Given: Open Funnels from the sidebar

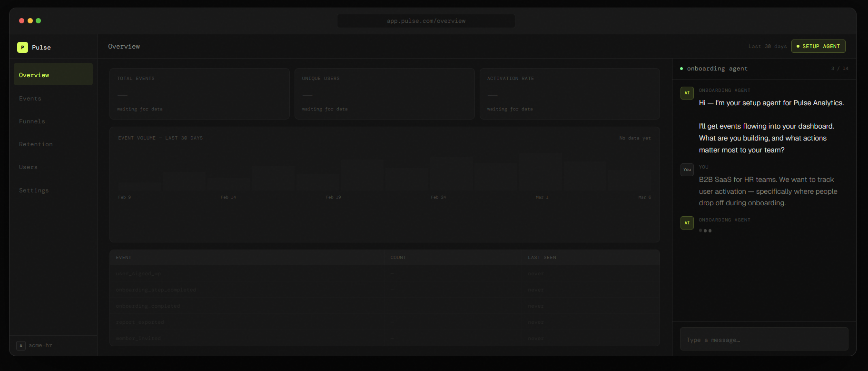Looking at the screenshot, I should click(x=53, y=121).
